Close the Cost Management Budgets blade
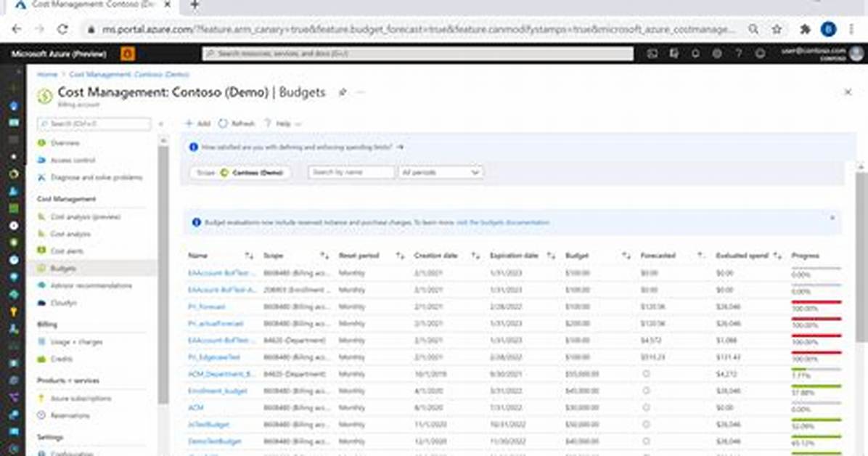Viewport: 868px width, 456px height. coord(848,92)
